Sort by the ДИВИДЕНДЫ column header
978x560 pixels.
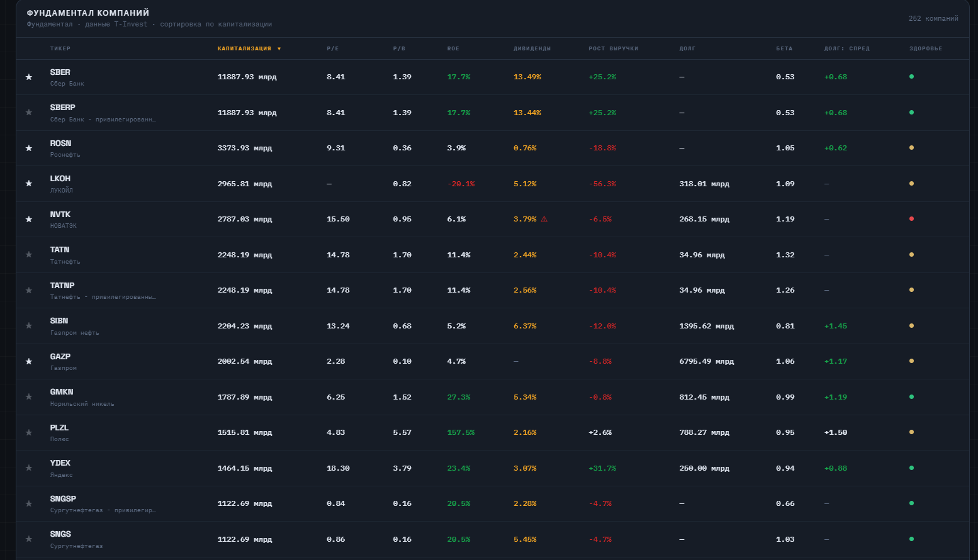point(532,48)
